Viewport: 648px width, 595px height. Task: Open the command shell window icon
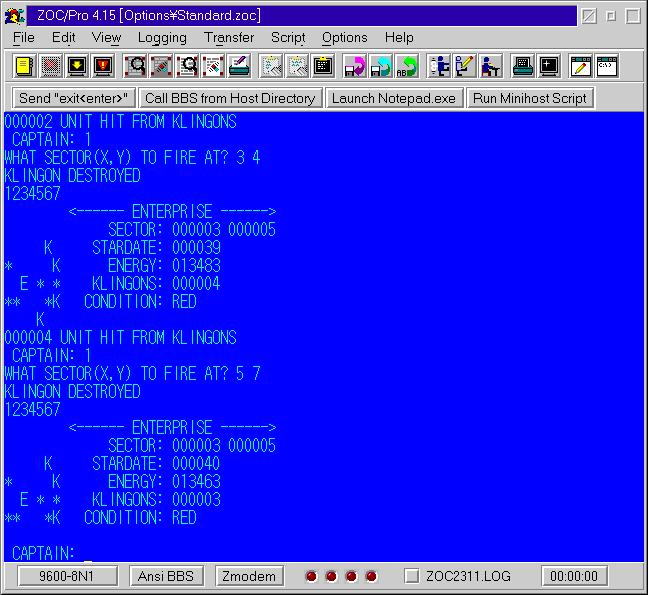(607, 66)
